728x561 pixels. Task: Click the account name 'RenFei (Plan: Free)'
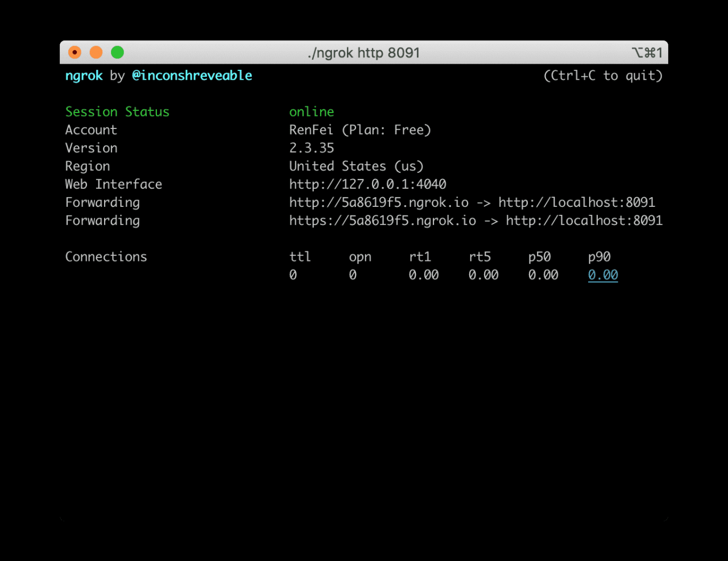360,130
